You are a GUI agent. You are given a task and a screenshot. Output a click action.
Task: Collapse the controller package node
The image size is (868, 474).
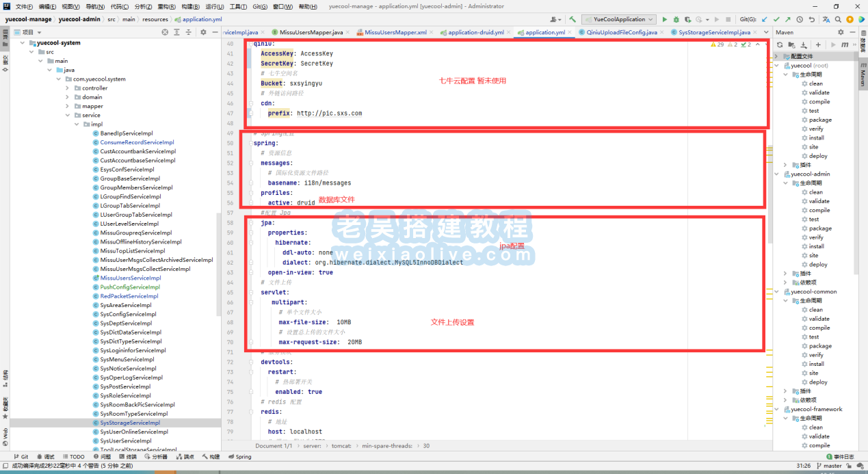(68, 88)
